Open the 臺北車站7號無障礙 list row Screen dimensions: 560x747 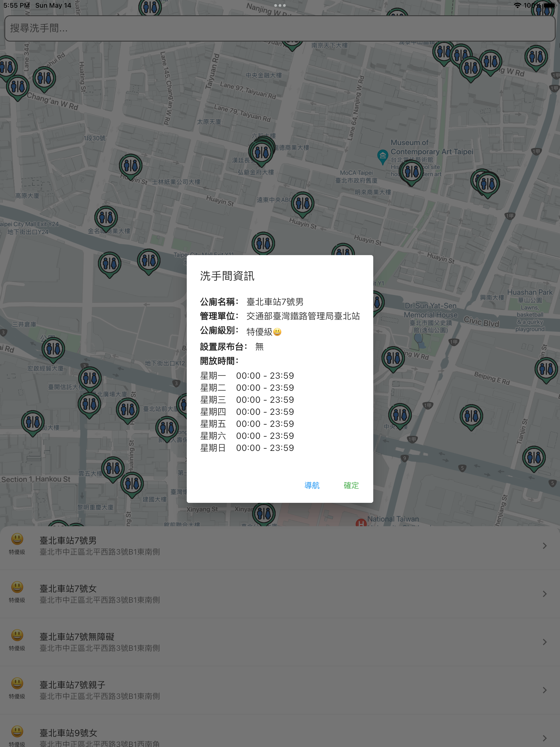coord(280,642)
